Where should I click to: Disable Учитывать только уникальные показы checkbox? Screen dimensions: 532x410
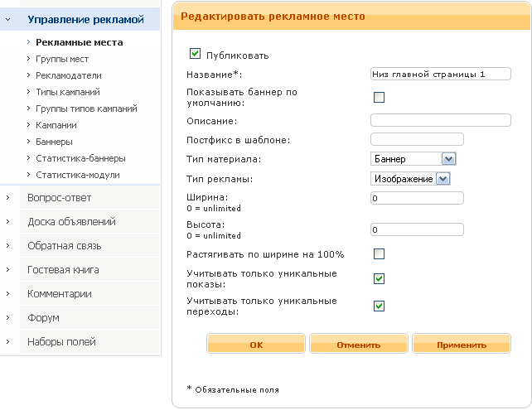click(379, 278)
